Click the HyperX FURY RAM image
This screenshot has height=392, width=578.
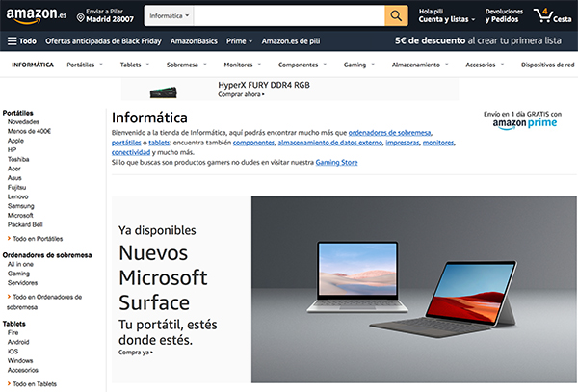point(164,92)
